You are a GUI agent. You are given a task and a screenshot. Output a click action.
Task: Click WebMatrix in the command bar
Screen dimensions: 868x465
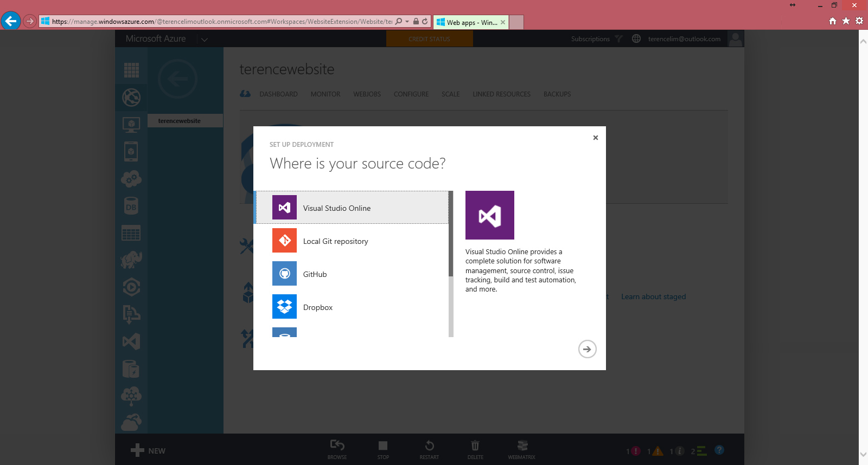tap(521, 449)
